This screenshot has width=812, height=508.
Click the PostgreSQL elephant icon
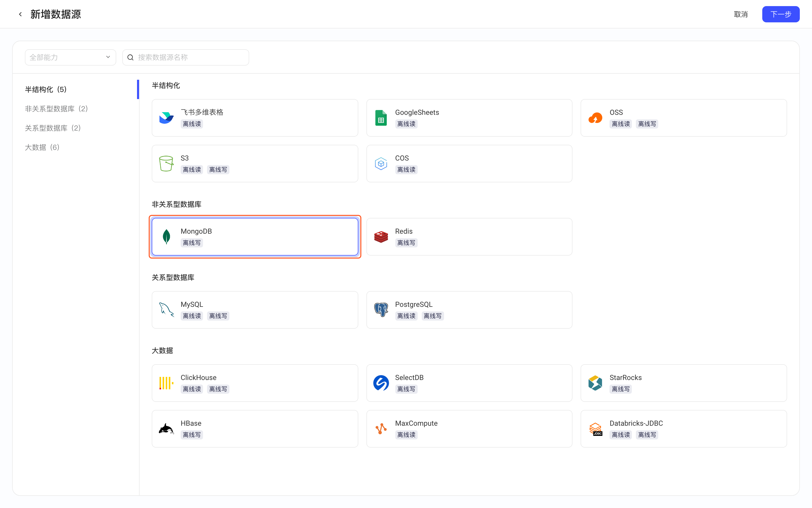pyautogui.click(x=381, y=310)
